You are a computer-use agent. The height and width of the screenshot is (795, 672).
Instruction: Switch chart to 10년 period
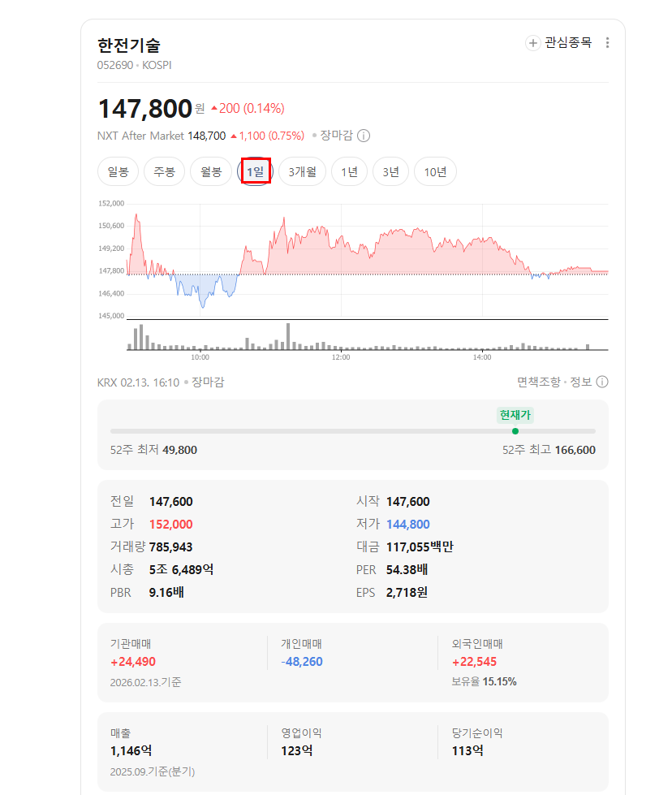point(435,172)
